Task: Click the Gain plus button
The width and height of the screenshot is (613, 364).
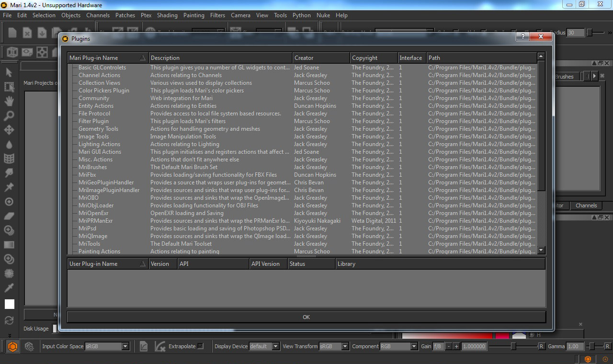Action: click(456, 346)
